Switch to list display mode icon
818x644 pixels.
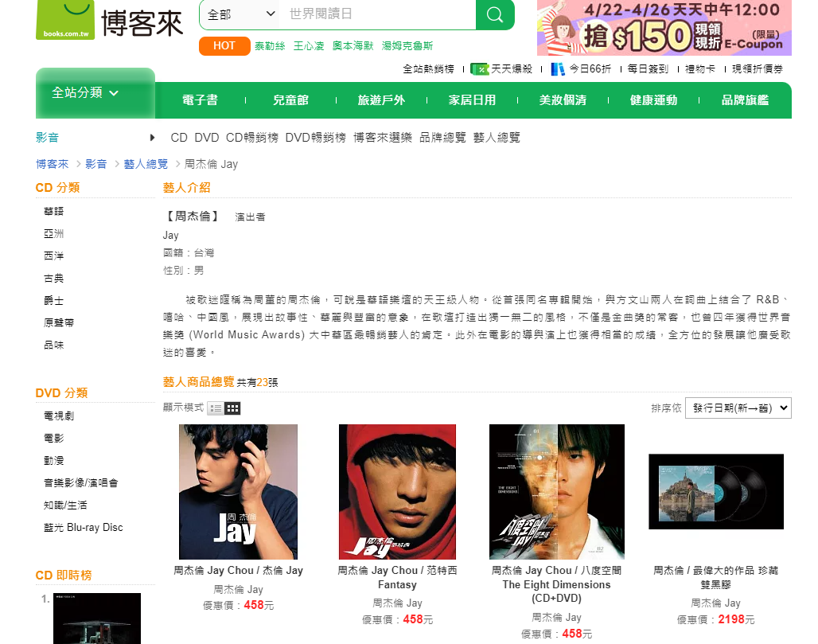[216, 408]
